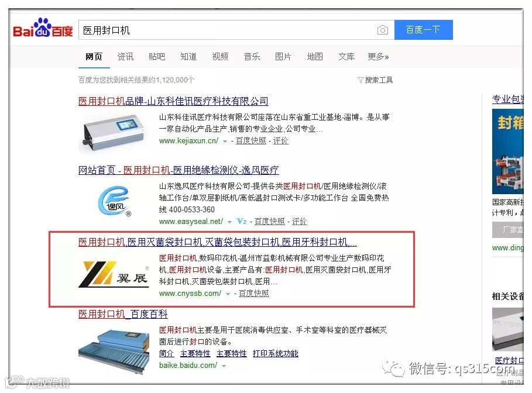Expand dropdown arrow beside baike.baidu.com
Image resolution: width=532 pixels, height=393 pixels.
224,366
